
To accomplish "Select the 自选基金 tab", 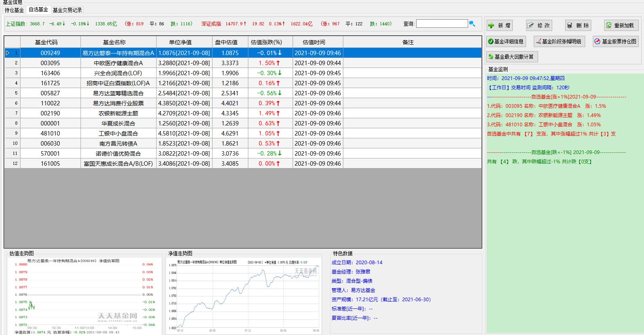I will click(38, 10).
